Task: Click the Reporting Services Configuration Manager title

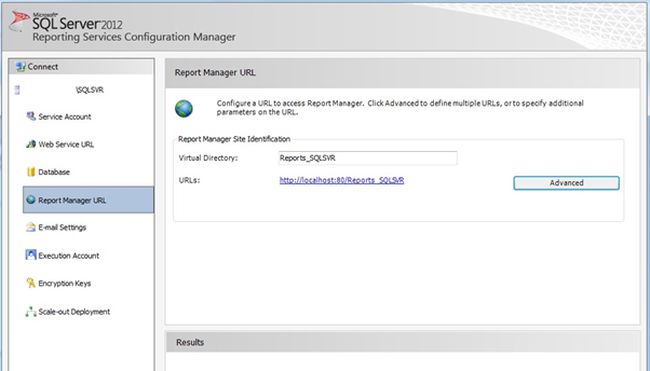Action: click(134, 37)
